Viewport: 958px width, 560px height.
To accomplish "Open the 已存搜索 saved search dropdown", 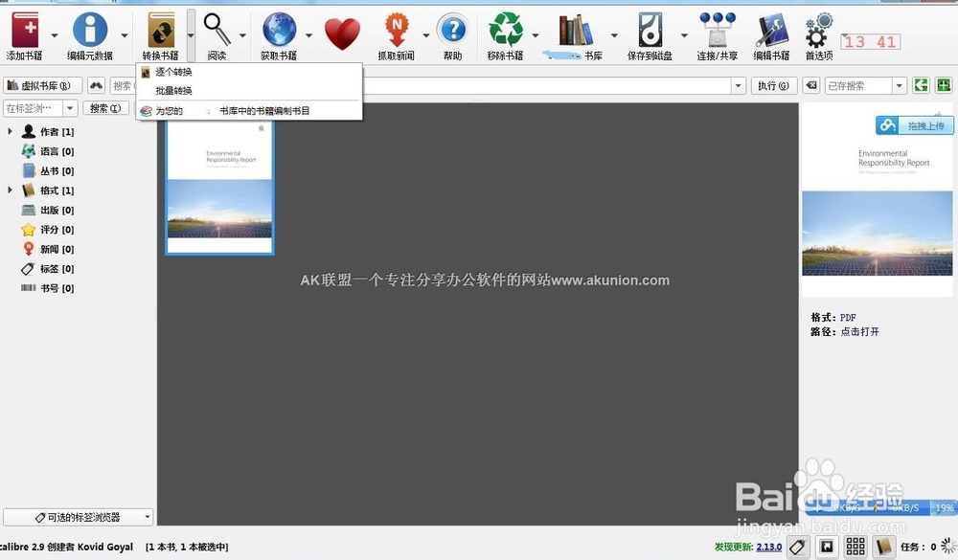I will 899,85.
